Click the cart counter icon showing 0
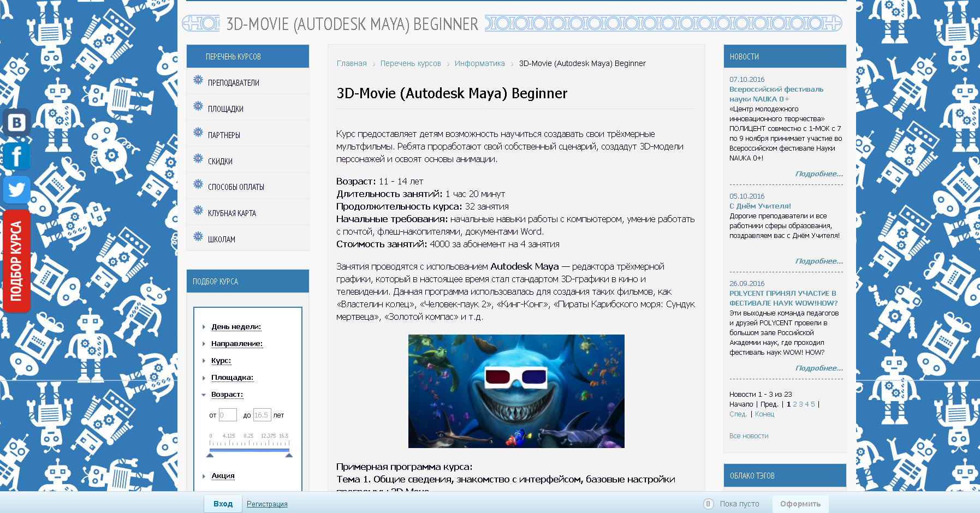Screen dimensions: 980x513 [x=708, y=504]
